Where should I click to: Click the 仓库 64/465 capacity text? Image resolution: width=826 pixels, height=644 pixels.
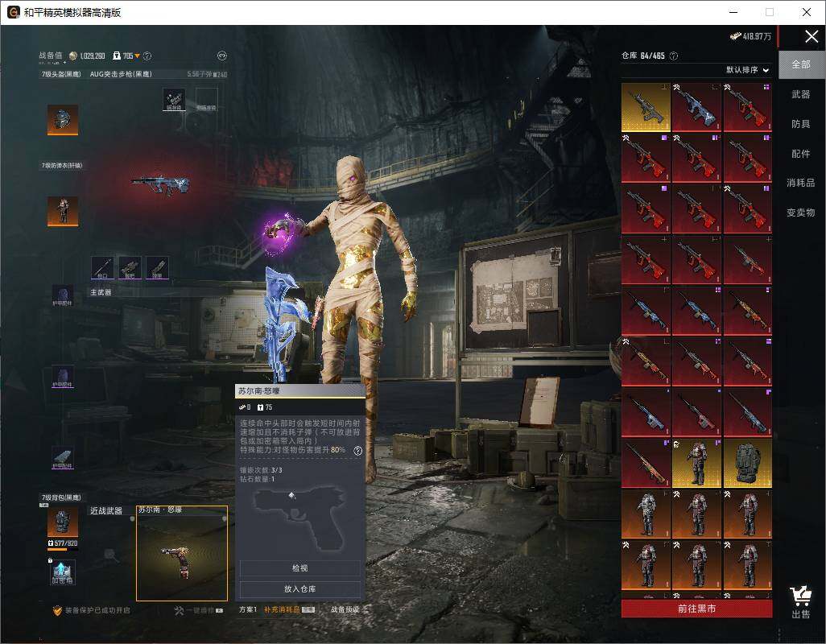[642, 56]
